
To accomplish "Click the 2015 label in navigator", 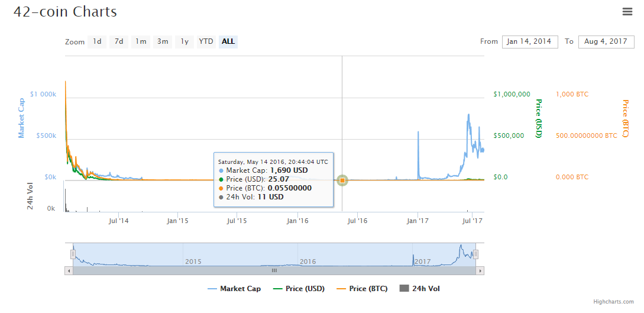I will tap(193, 262).
